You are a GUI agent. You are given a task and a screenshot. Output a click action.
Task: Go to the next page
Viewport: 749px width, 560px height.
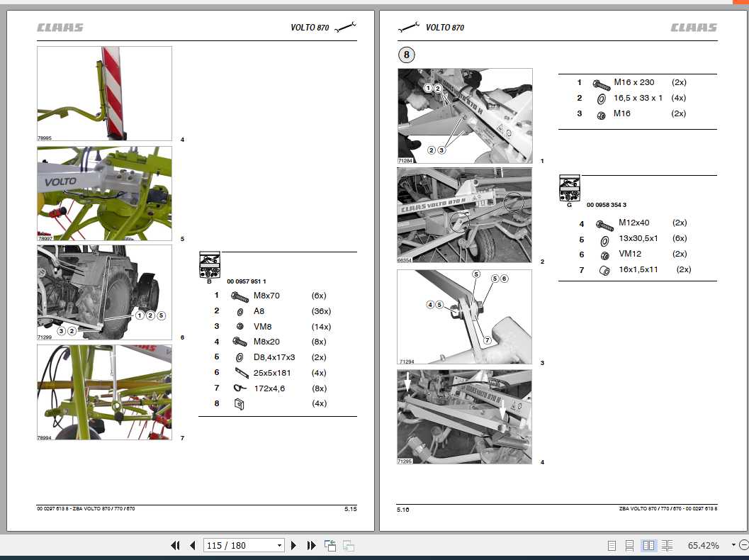293,545
